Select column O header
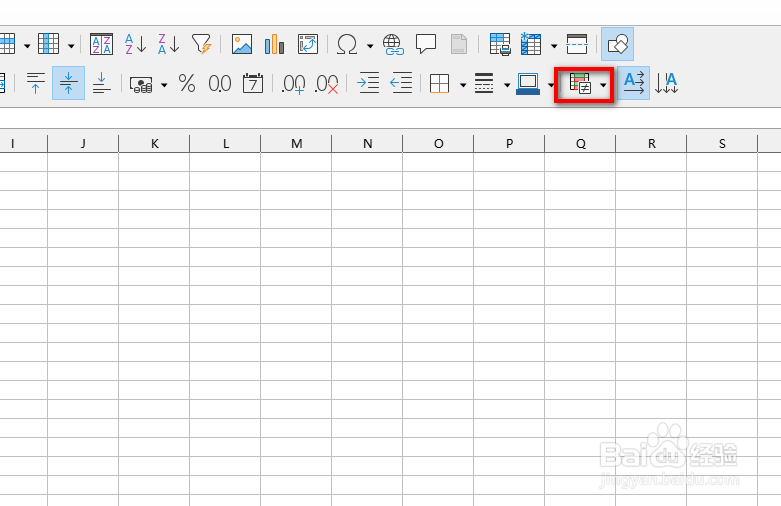This screenshot has width=781, height=506. tap(438, 143)
